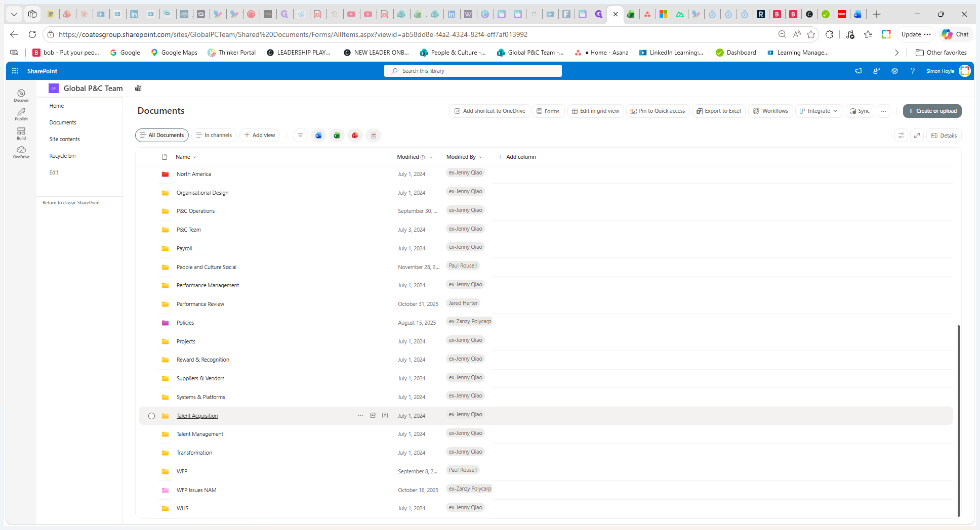Click Edit in the site navigation
The height and width of the screenshot is (530, 980).
coord(54,173)
